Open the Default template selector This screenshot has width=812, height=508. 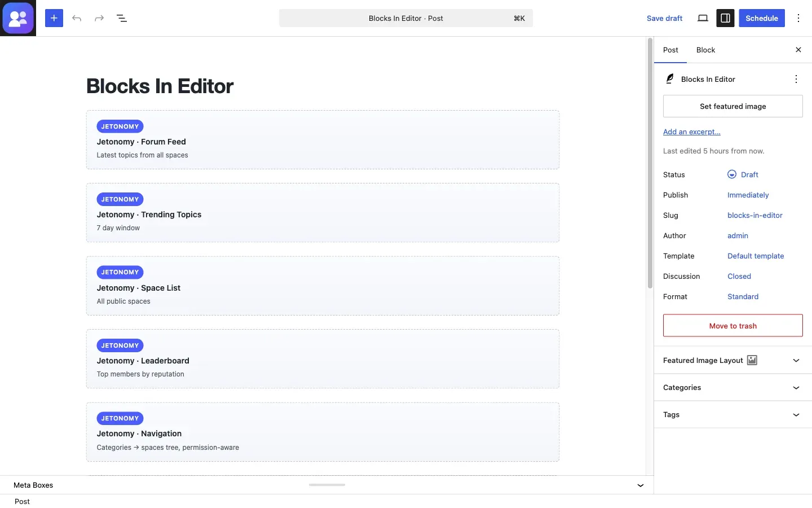756,256
